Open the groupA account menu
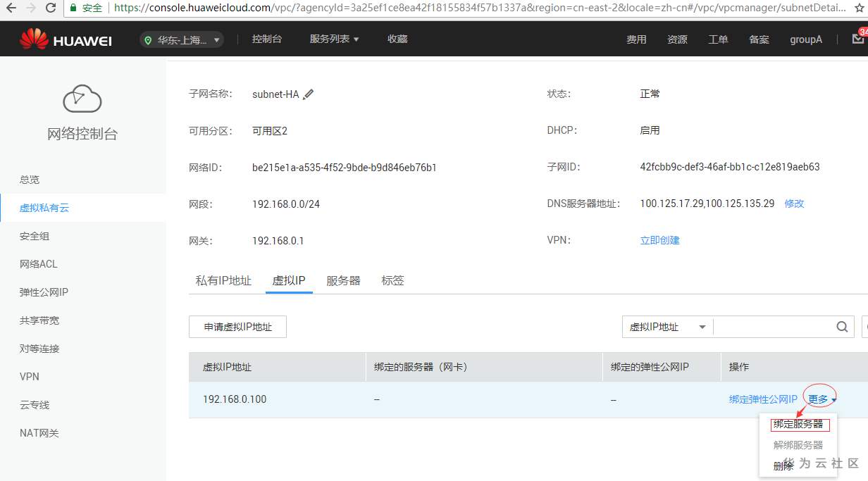 coord(806,39)
